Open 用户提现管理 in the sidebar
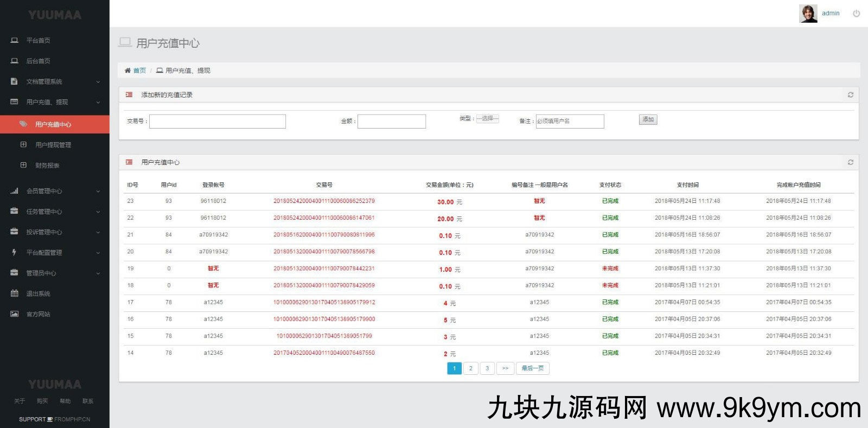Screen dimensions: 868x428 pyautogui.click(x=53, y=145)
